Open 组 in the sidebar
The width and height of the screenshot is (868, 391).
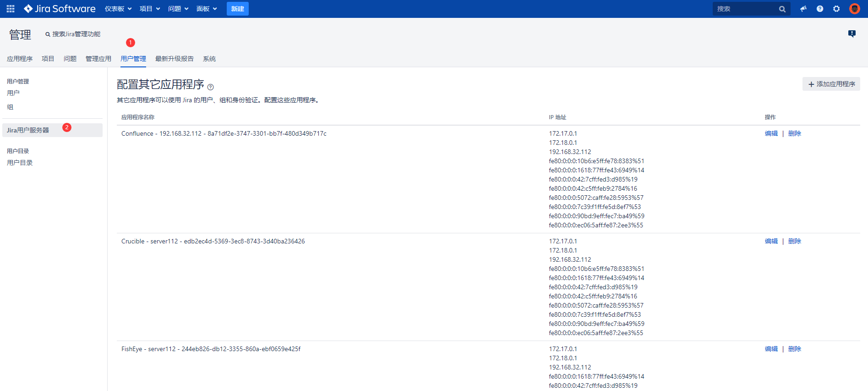10,107
